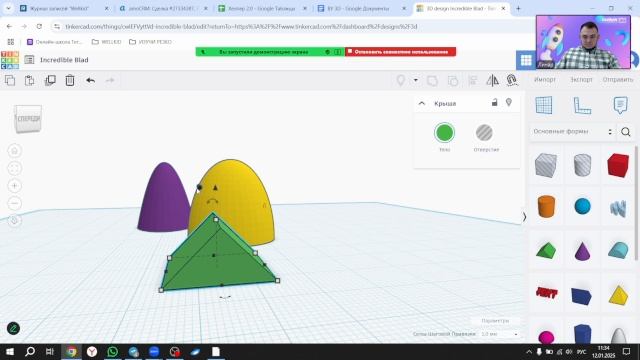Screen dimensions: 640x360
Task: Reload the page
Action: click(x=39, y=27)
